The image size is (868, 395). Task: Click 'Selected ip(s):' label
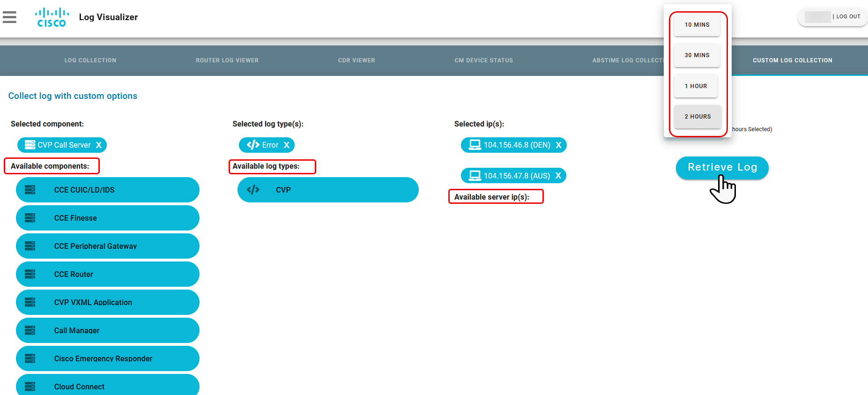click(x=479, y=124)
